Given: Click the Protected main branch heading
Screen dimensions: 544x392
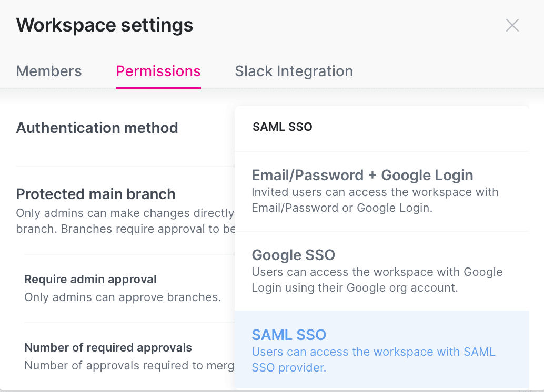Looking at the screenshot, I should (x=96, y=194).
